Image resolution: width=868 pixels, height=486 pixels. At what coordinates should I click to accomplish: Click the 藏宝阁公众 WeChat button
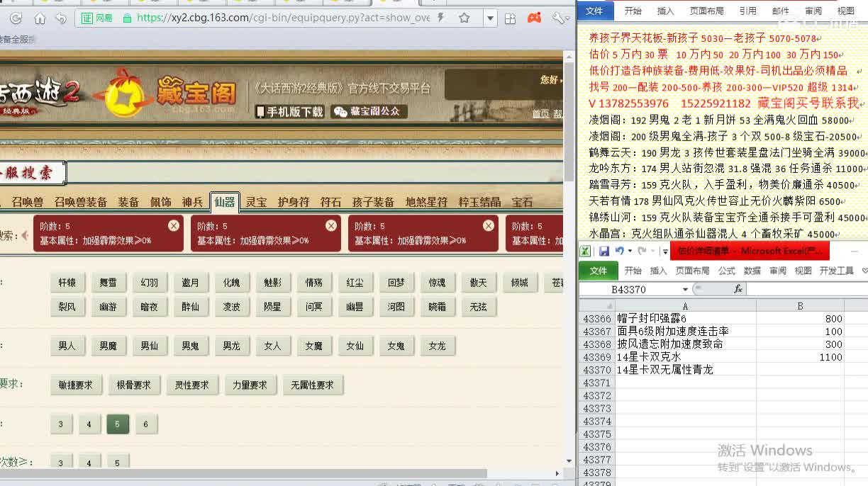click(x=369, y=111)
